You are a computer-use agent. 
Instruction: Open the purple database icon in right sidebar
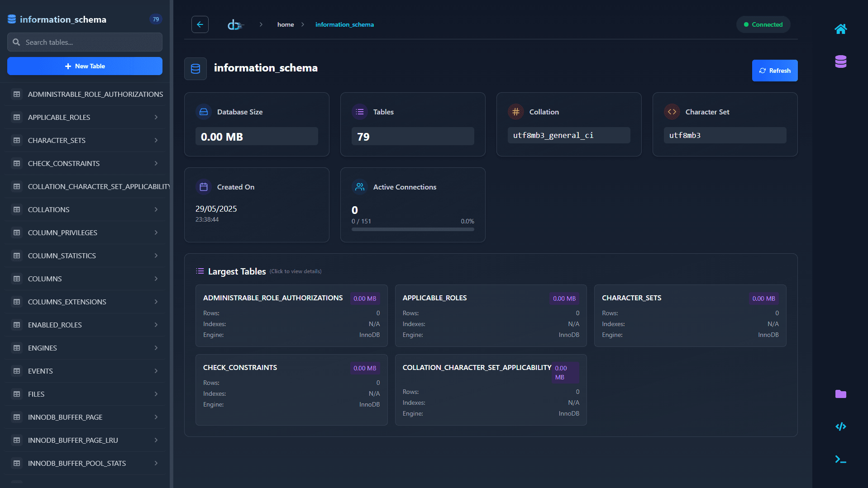point(840,62)
